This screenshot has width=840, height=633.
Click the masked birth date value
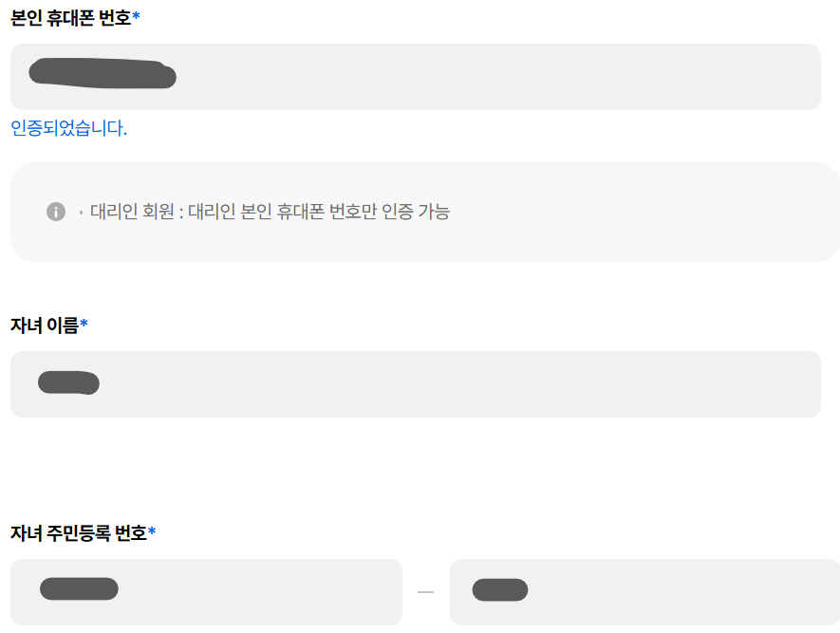coord(80,588)
